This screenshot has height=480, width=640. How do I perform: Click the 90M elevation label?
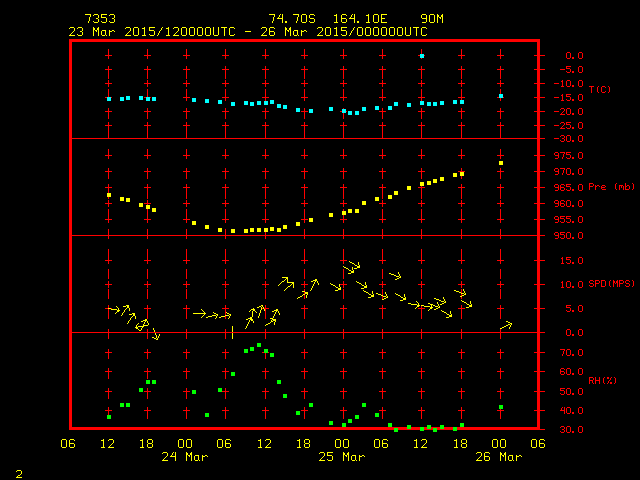(432, 19)
